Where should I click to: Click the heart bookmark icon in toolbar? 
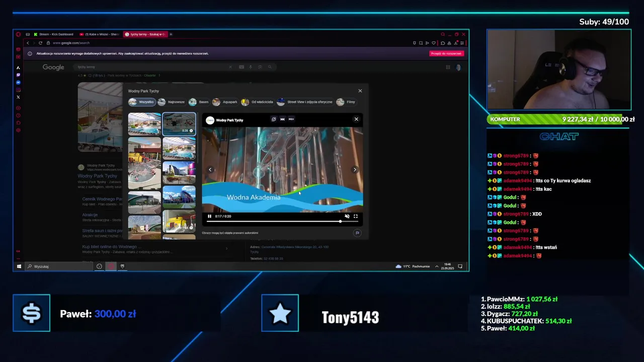coord(434,43)
